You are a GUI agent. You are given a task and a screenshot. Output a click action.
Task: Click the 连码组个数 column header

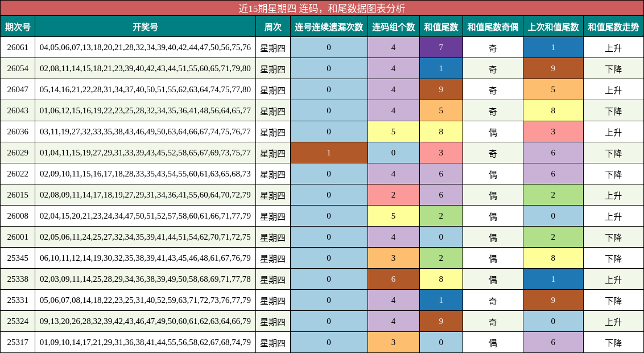tap(391, 26)
